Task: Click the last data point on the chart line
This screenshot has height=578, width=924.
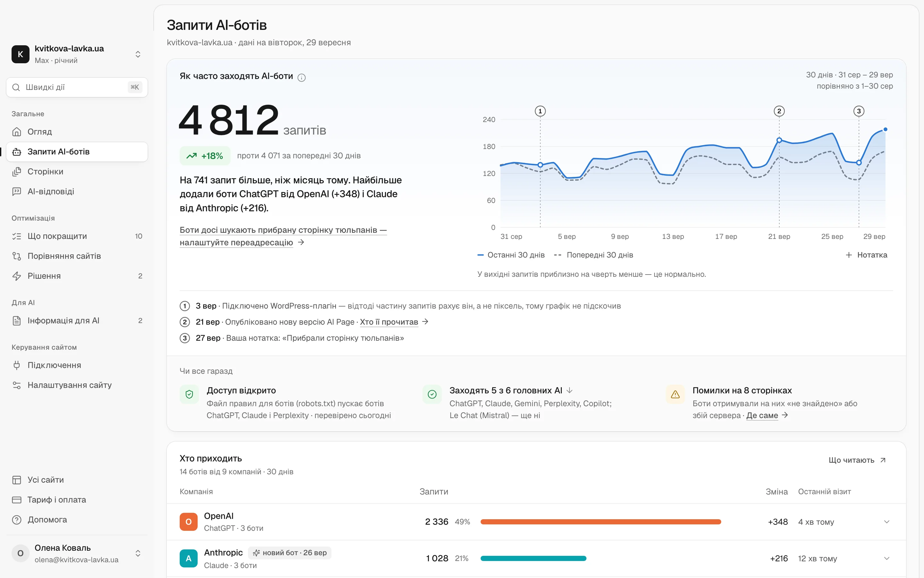Action: coord(886,130)
